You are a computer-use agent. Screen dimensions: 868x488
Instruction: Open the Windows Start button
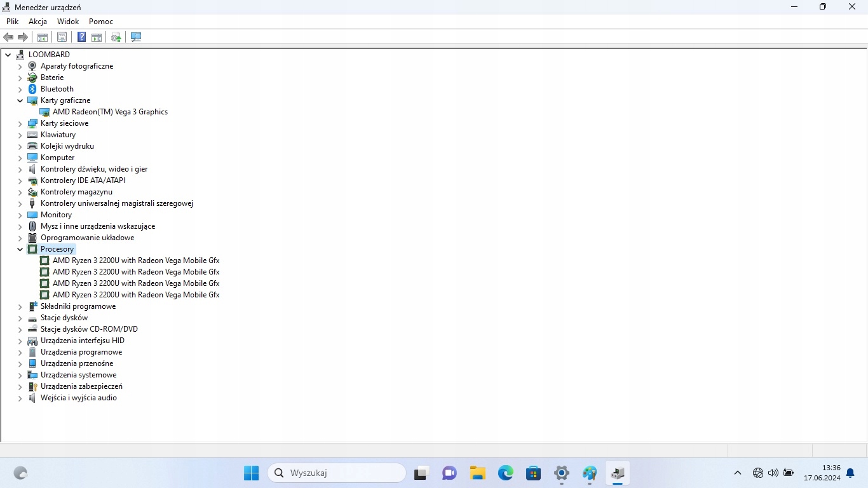coord(252,473)
